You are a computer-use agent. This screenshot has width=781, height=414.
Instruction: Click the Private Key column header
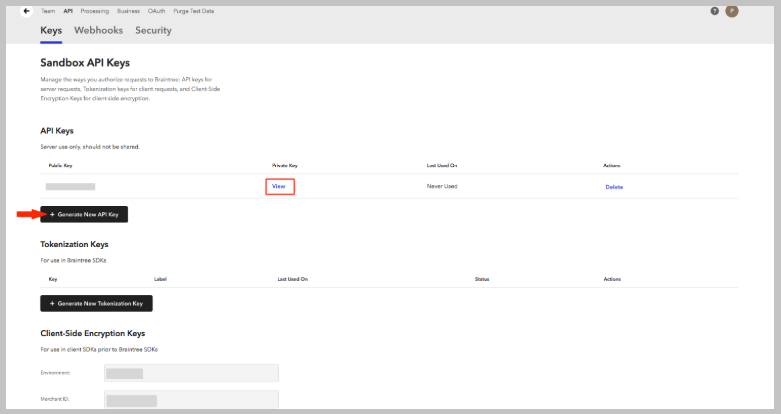[285, 165]
